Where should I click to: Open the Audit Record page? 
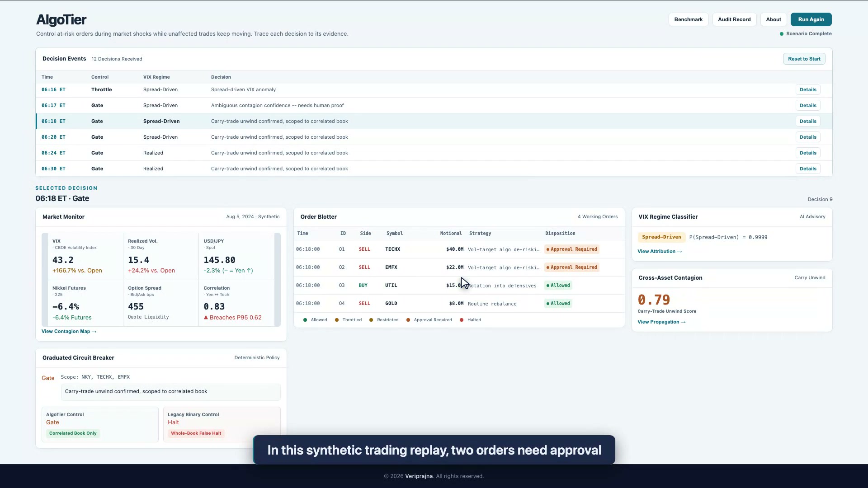point(734,19)
